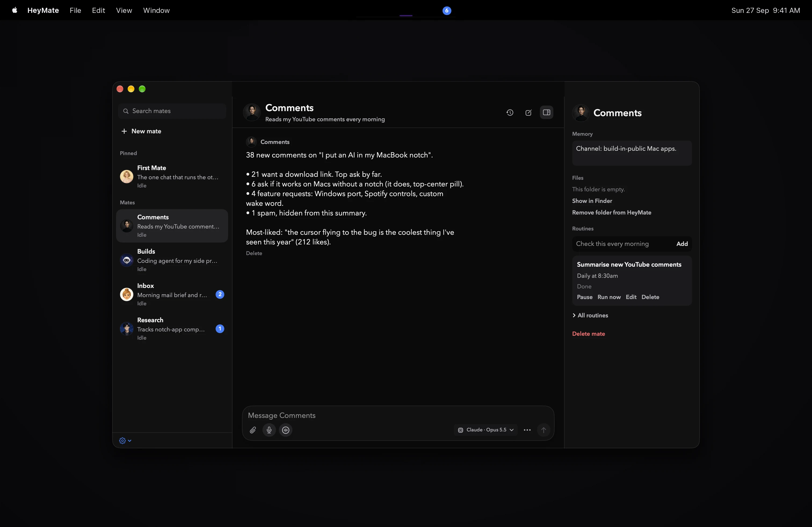Activate voice mode waveform icon
This screenshot has height=527, width=812.
(x=285, y=430)
